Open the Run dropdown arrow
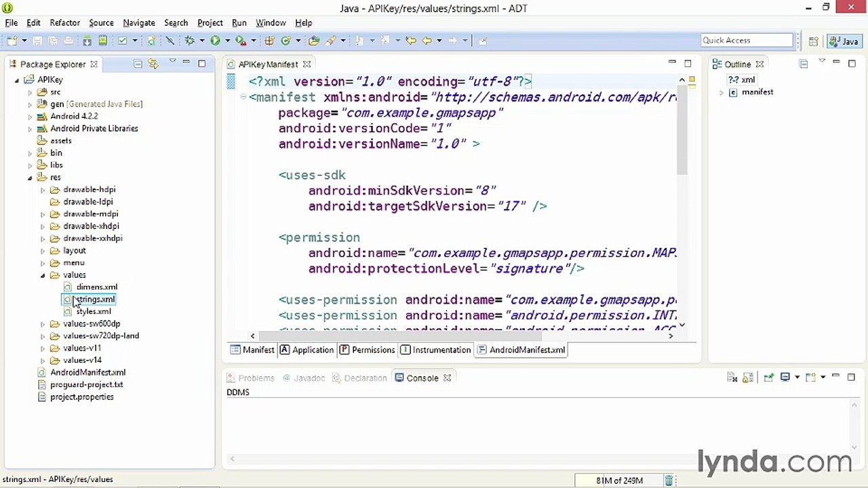This screenshot has height=488, width=868. tap(228, 41)
